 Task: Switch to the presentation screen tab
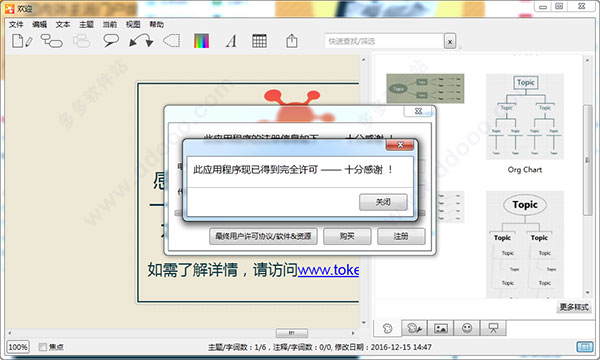[493, 328]
